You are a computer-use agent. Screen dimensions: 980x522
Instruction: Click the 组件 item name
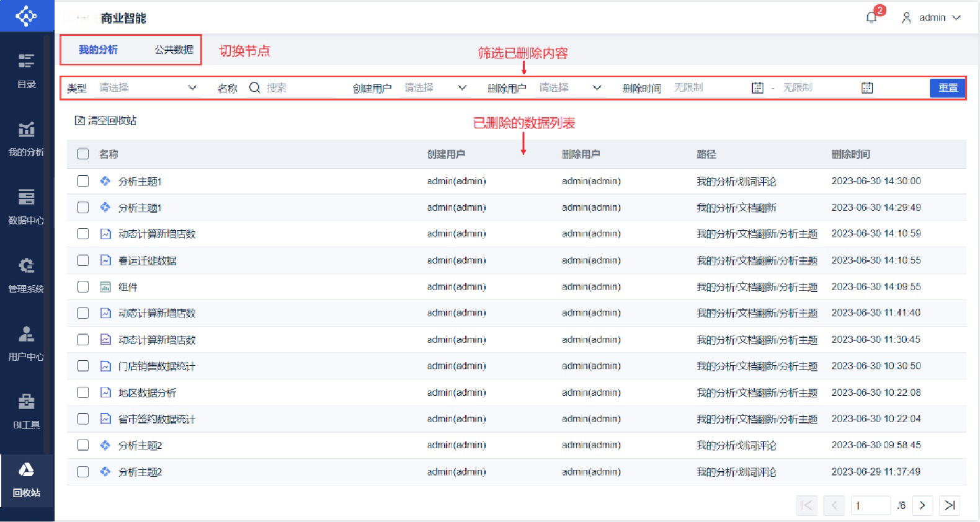click(x=128, y=287)
